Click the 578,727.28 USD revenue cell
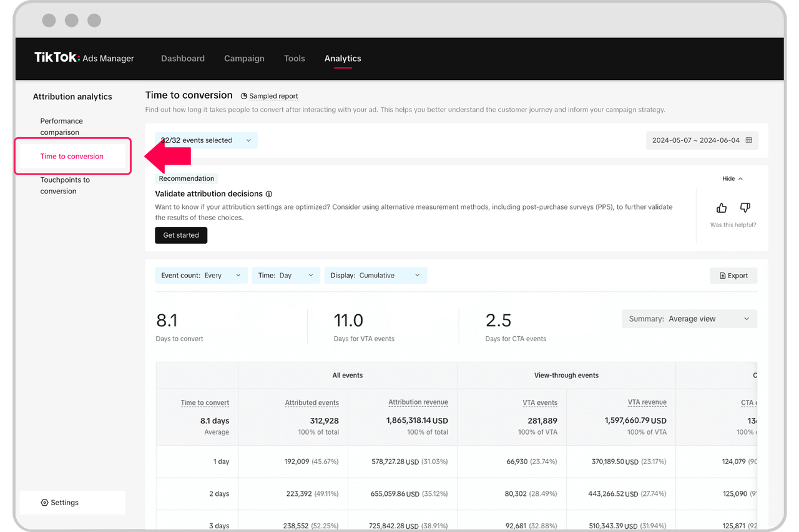 [x=408, y=462]
